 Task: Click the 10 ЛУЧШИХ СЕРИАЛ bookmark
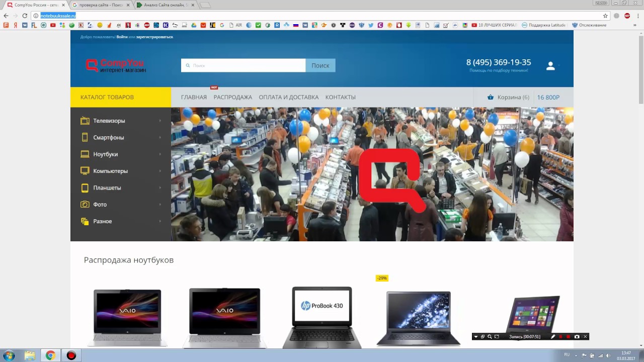[494, 25]
